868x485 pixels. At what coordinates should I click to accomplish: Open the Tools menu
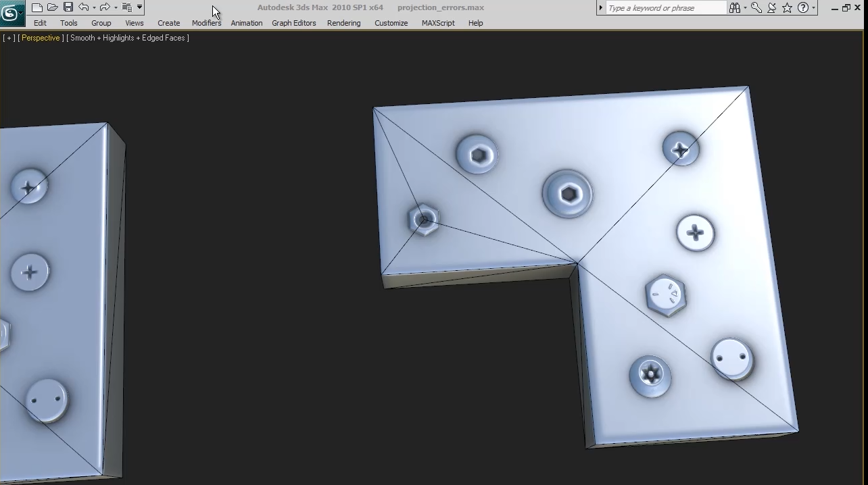(69, 23)
